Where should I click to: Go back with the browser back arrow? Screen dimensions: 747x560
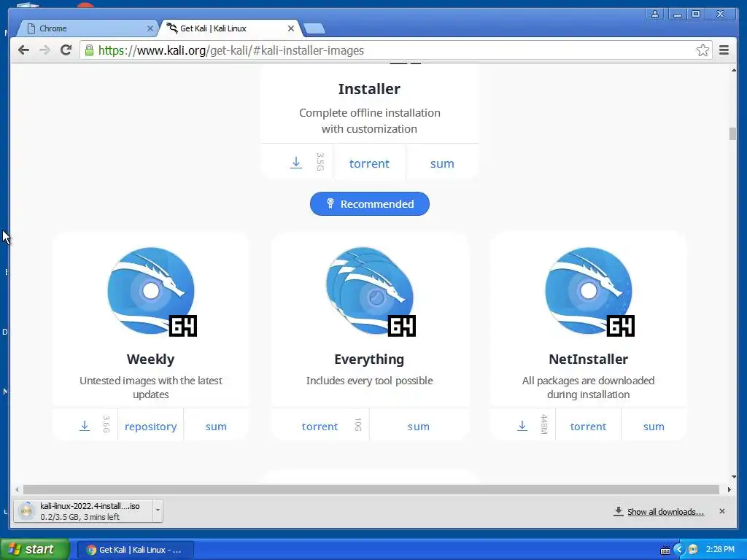click(x=23, y=50)
